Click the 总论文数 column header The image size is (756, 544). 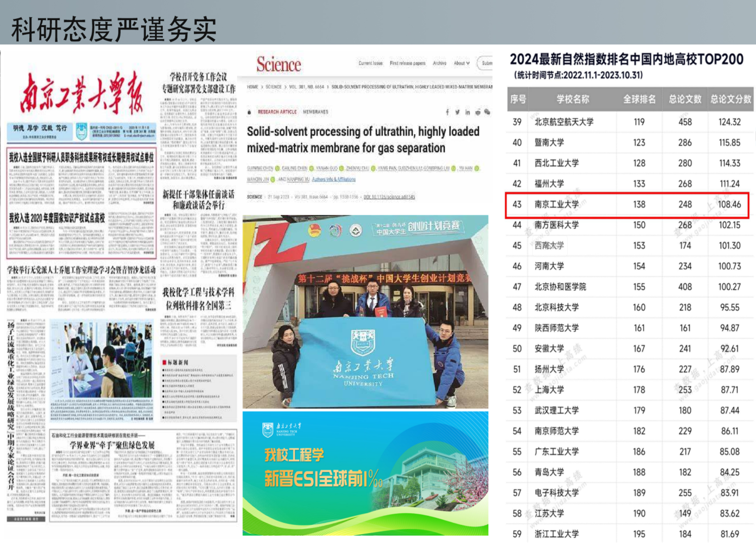click(x=685, y=99)
